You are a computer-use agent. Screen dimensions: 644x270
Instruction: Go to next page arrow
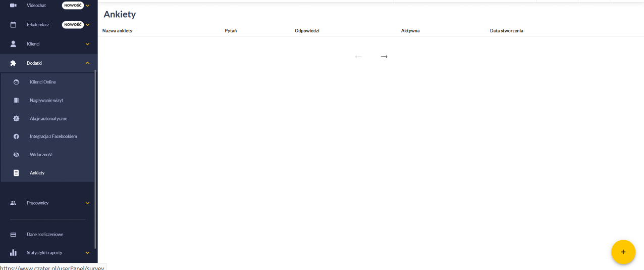(384, 57)
